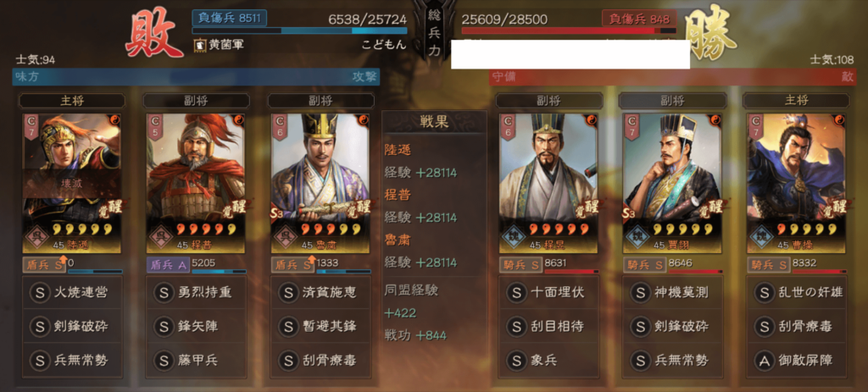Select the 藤甲兵 skill
Image resolution: width=868 pixels, height=392 pixels.
(196, 361)
